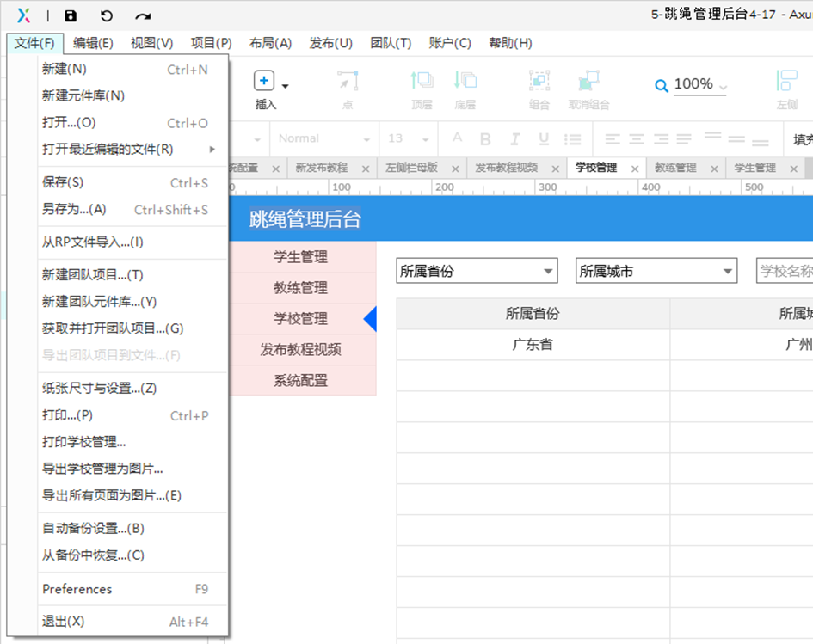Expand 打开最近编辑的文件(R) submenu
The width and height of the screenshot is (813, 644).
pyautogui.click(x=132, y=150)
